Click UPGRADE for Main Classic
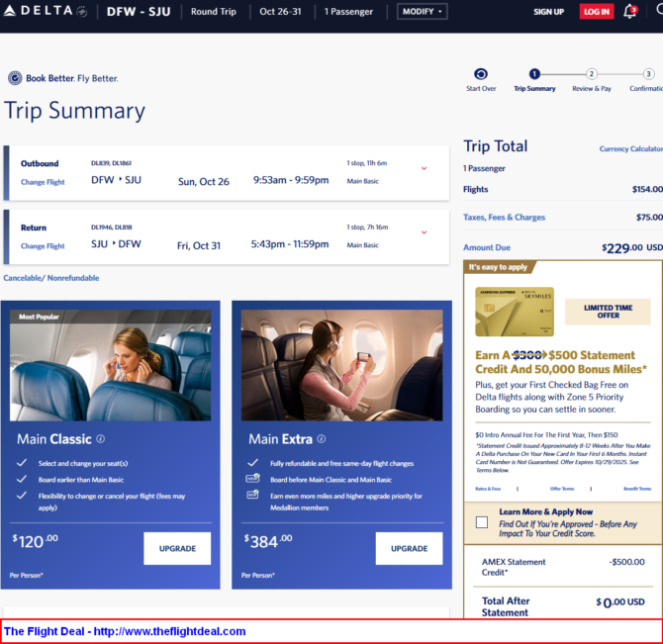Viewport: 663px width, 644px height. (x=177, y=548)
